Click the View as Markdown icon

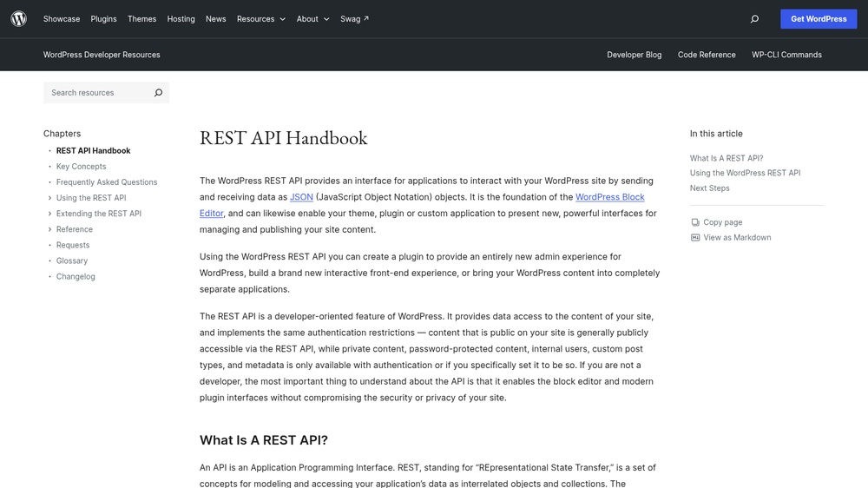click(x=695, y=238)
